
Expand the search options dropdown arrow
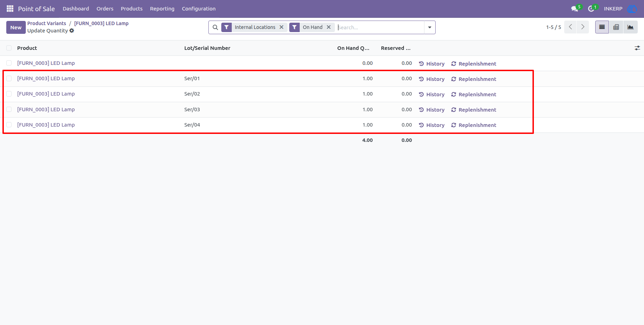(x=430, y=27)
